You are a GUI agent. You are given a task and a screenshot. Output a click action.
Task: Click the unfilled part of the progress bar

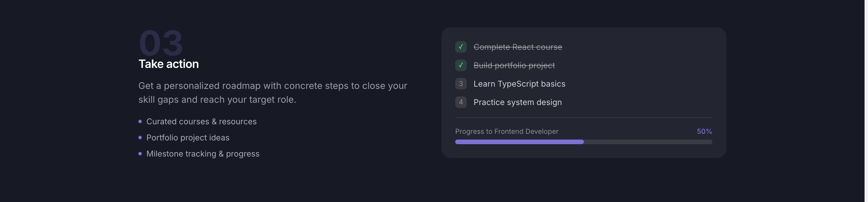tap(648, 142)
